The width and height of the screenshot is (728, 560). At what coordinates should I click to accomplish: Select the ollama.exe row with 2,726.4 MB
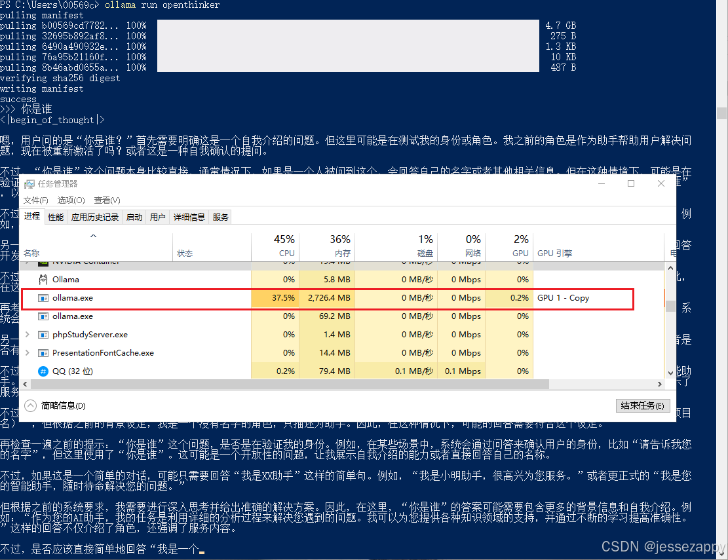click(x=328, y=298)
